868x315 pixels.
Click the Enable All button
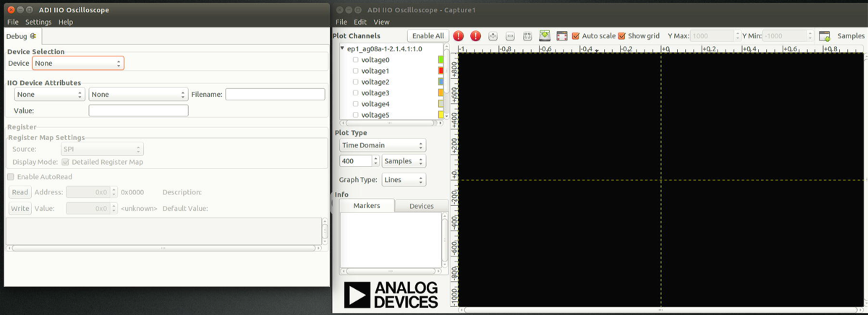point(428,35)
